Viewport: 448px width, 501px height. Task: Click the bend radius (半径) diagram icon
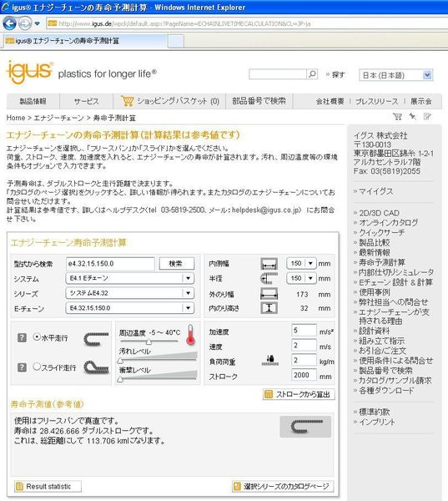pyautogui.click(x=269, y=278)
